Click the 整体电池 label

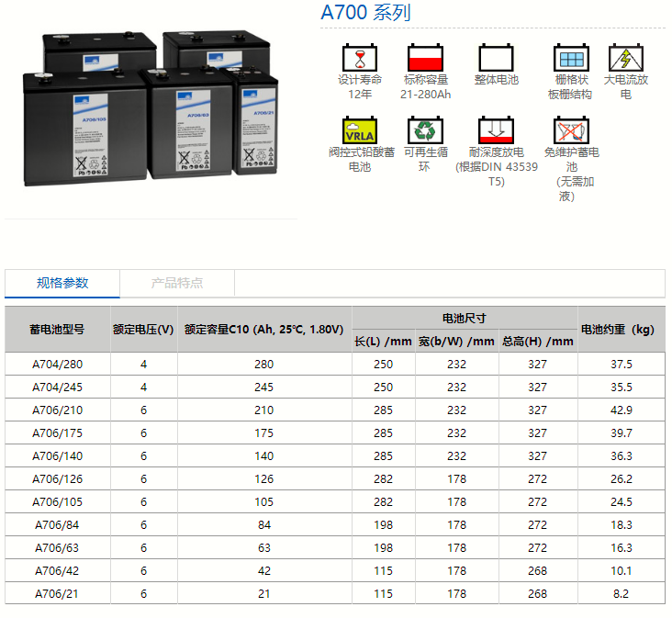click(497, 80)
